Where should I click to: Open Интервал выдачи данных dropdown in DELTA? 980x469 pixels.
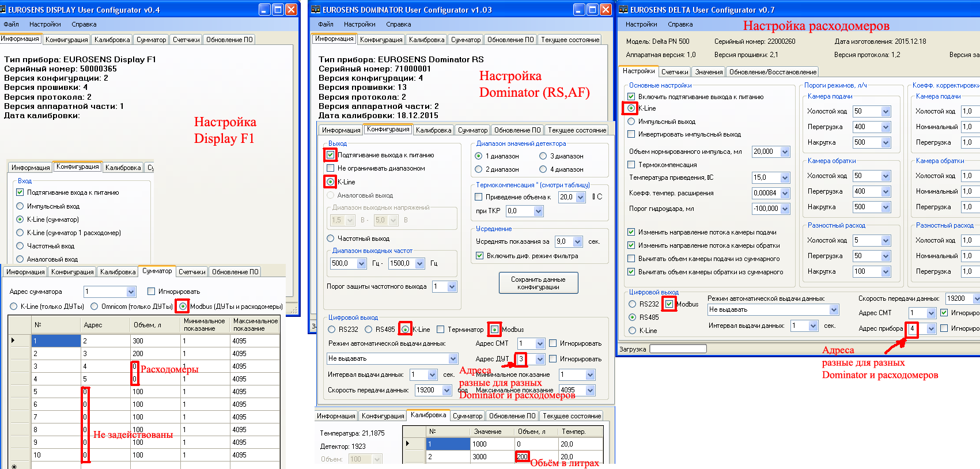pos(813,326)
